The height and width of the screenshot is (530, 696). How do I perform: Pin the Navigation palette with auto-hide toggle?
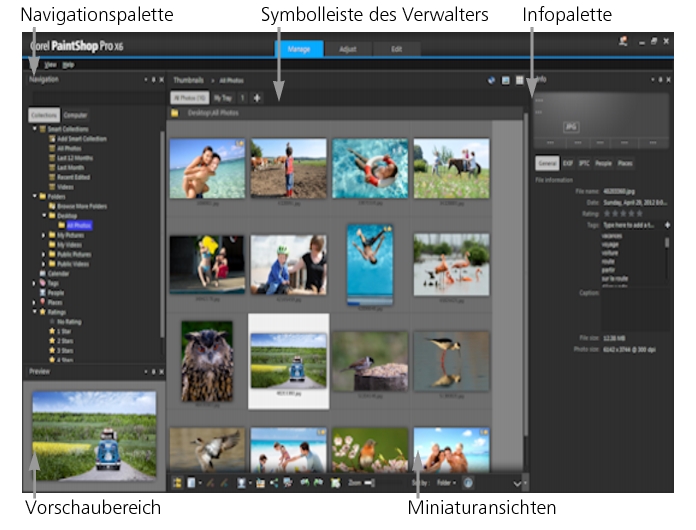pyautogui.click(x=153, y=79)
